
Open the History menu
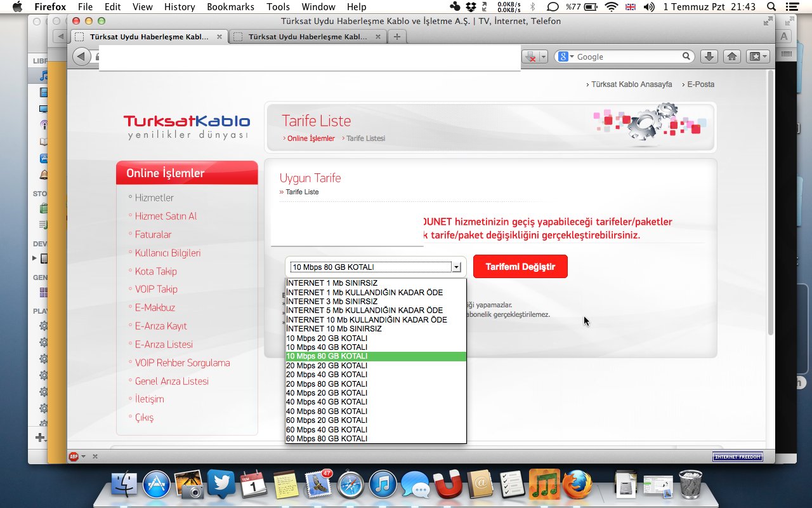click(180, 7)
